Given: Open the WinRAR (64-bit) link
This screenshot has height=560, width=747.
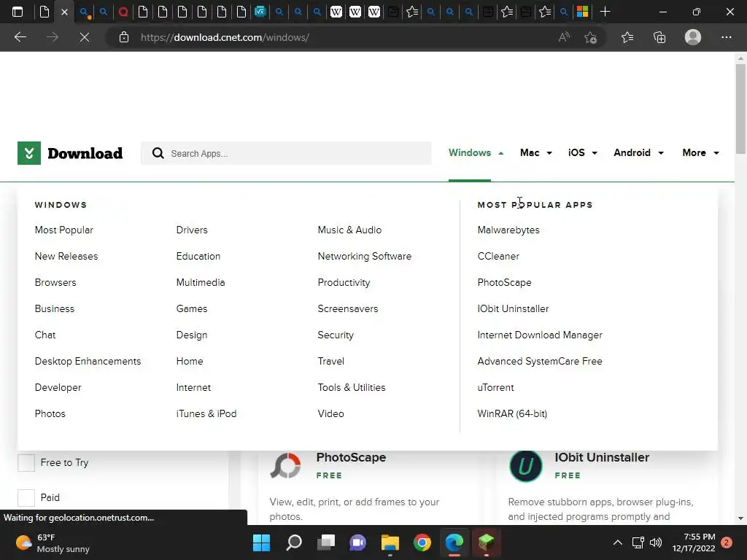Looking at the screenshot, I should click(512, 414).
